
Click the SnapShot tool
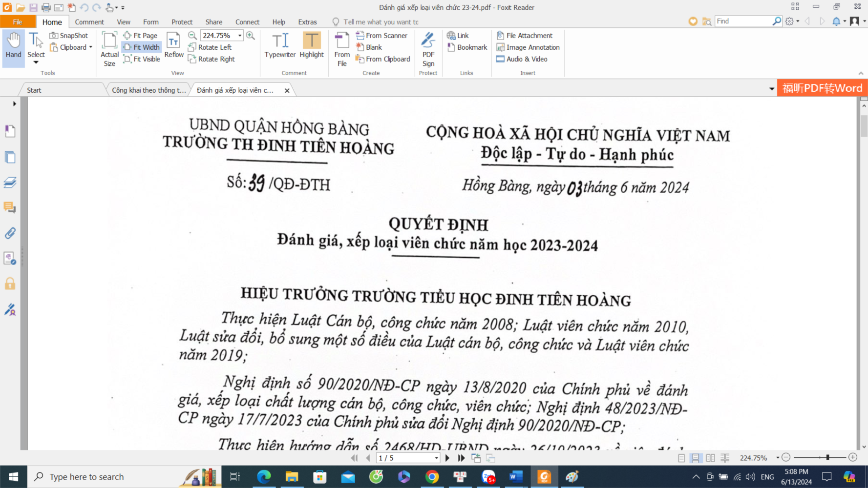(x=69, y=36)
